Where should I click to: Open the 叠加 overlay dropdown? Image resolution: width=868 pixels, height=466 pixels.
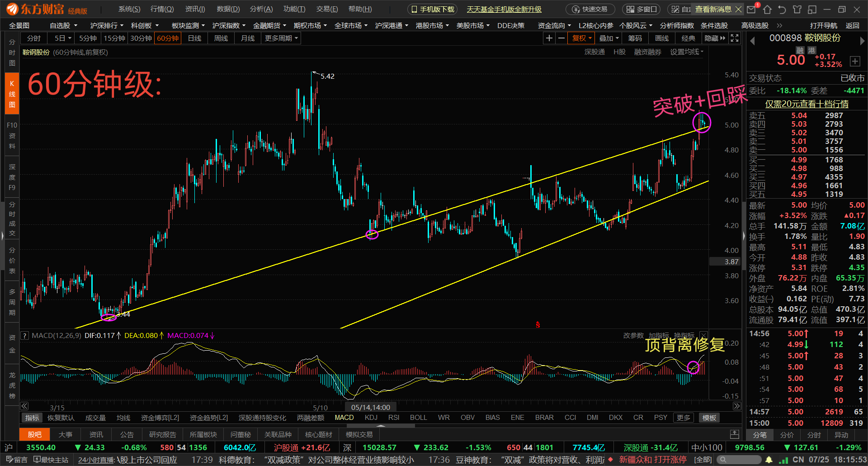click(x=609, y=38)
